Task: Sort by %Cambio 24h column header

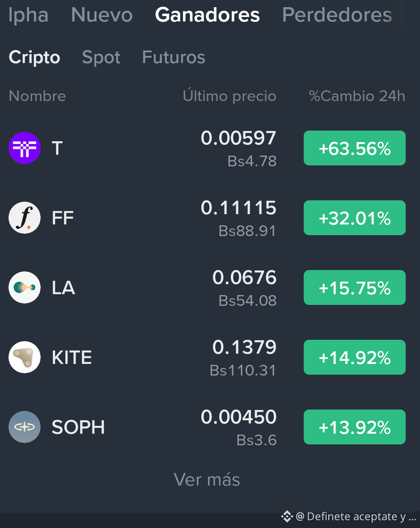Action: [x=357, y=96]
